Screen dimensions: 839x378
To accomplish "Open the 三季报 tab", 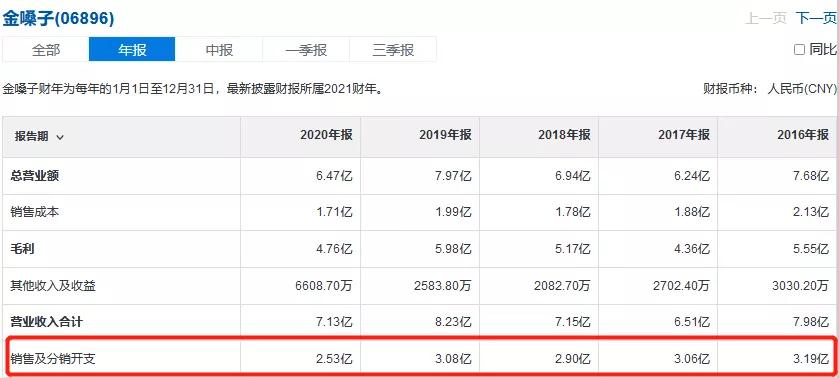I will 393,50.
